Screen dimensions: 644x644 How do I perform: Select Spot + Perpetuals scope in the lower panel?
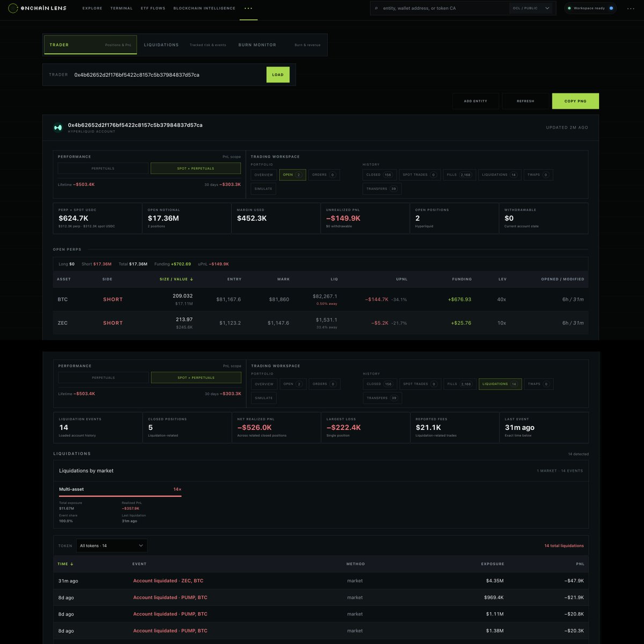[196, 378]
